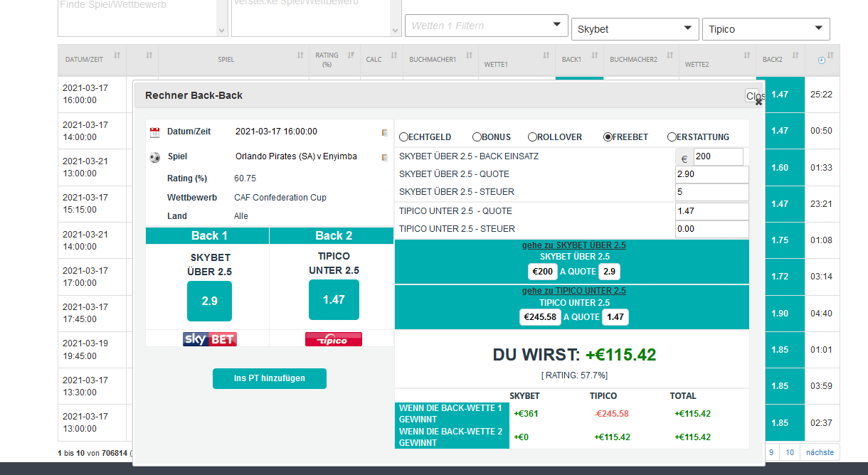Copy the date value 2021-03-17 16:00:00 via its clipboard icon

[385, 132]
